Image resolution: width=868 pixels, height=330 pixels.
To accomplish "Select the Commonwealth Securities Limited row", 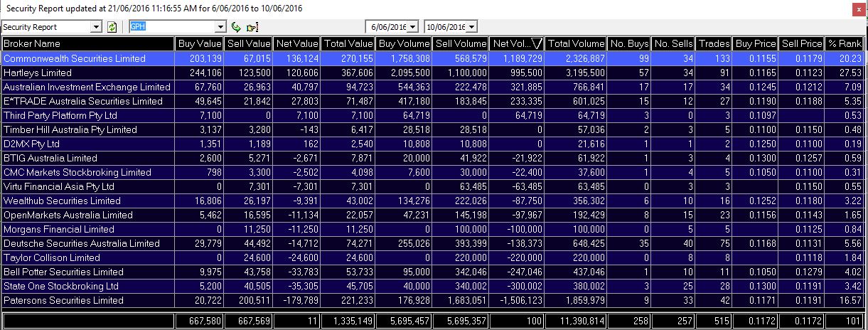I will (433, 58).
